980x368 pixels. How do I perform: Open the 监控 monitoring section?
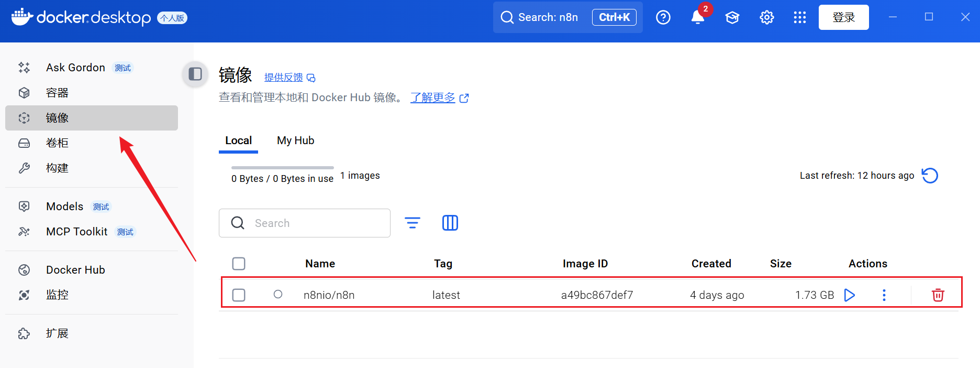coord(92,295)
